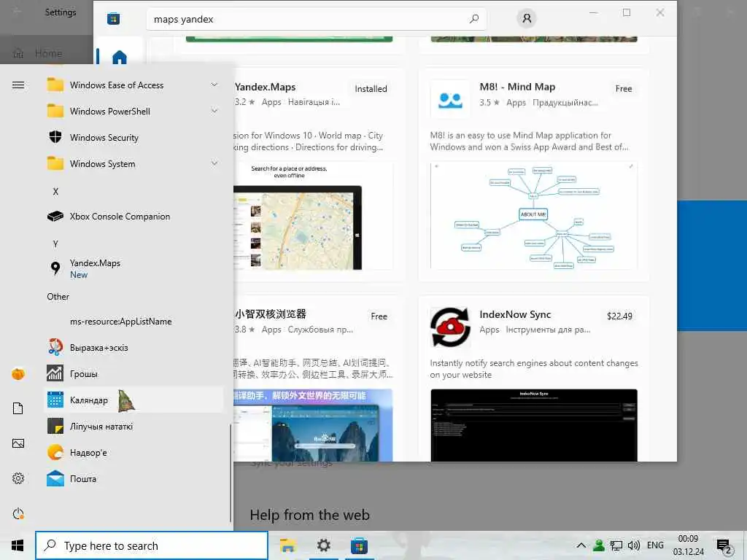Viewport: 747px width, 560px height.
Task: Click the Microsoft Store logo icon
Action: pos(113,19)
